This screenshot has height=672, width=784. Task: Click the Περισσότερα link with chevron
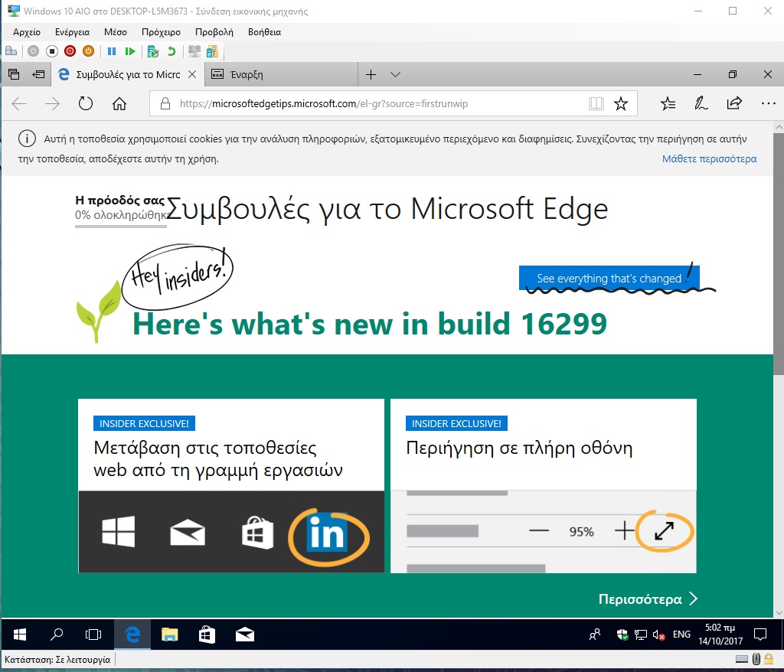(x=648, y=599)
